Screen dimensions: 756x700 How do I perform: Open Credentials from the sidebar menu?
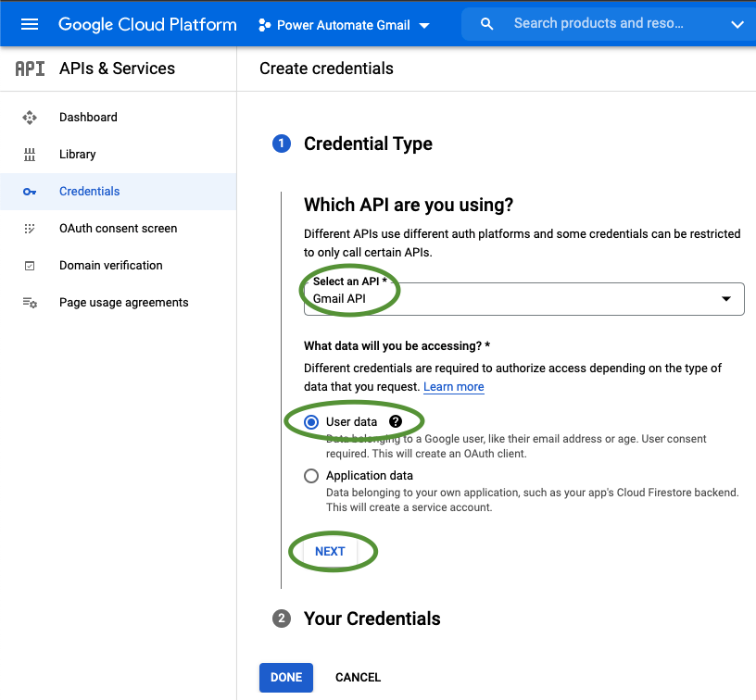tap(89, 191)
